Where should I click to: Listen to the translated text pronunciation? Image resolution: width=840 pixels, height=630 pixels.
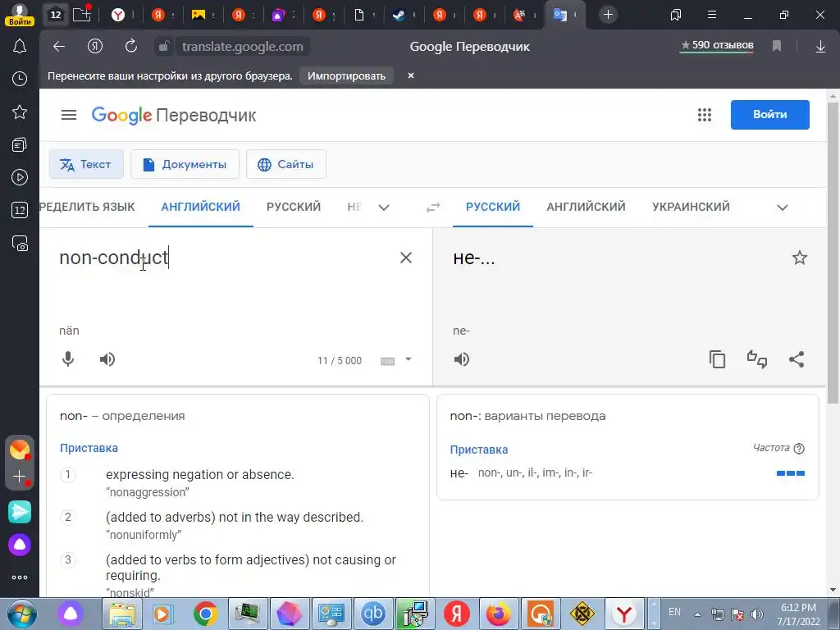tap(462, 359)
